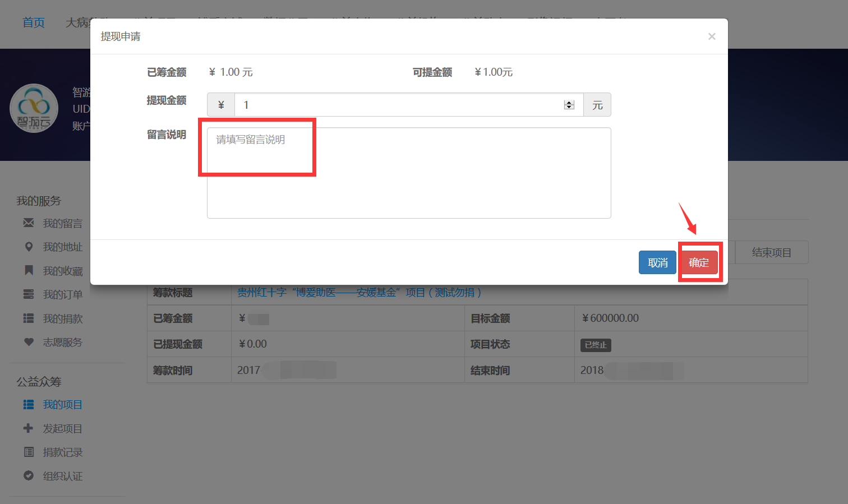The width and height of the screenshot is (848, 504).
Task: Click the 结束项目 button
Action: point(771,252)
